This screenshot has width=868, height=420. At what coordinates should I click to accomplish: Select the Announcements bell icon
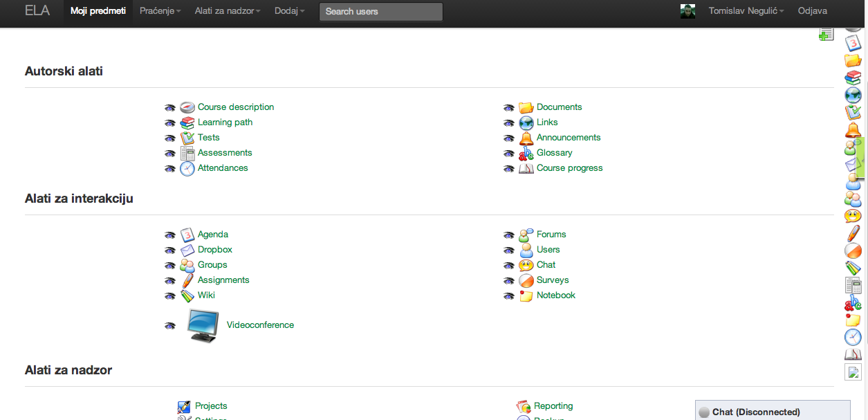point(526,138)
